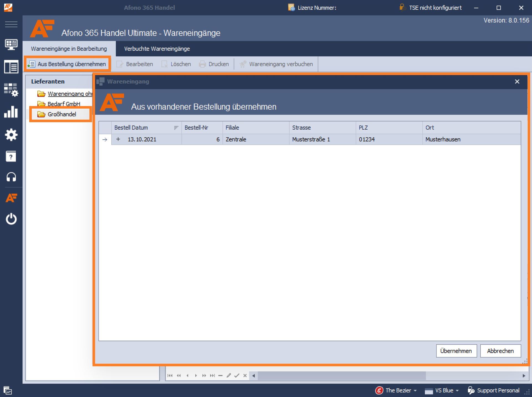Go to previous record in navigator
This screenshot has height=397, width=532.
point(188,376)
